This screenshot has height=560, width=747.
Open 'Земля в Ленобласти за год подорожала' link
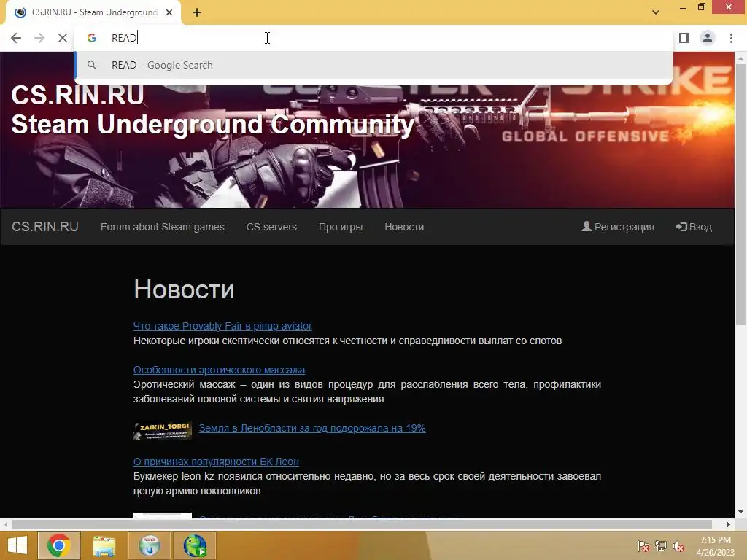pos(312,428)
